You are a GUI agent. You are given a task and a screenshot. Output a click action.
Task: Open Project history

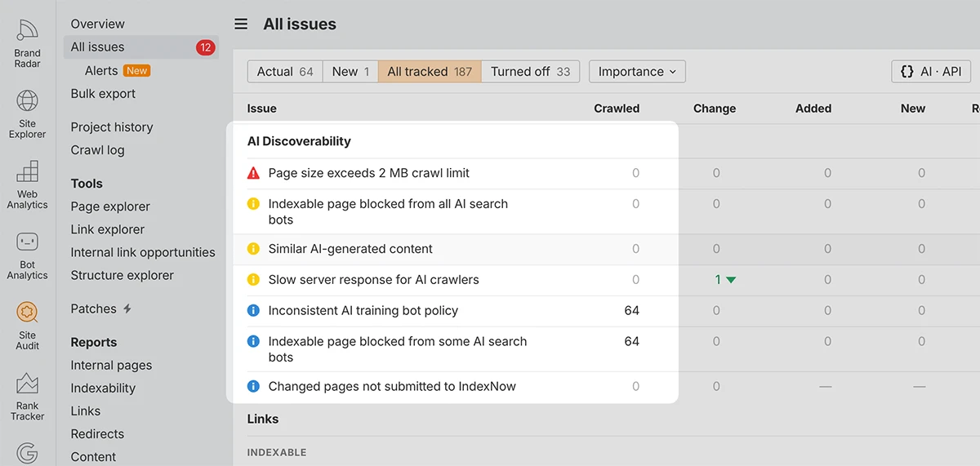112,127
